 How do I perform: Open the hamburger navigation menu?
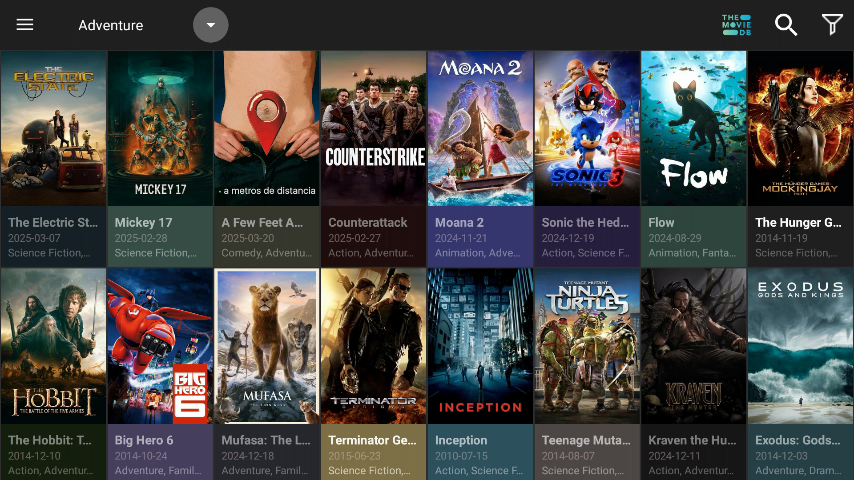[25, 25]
